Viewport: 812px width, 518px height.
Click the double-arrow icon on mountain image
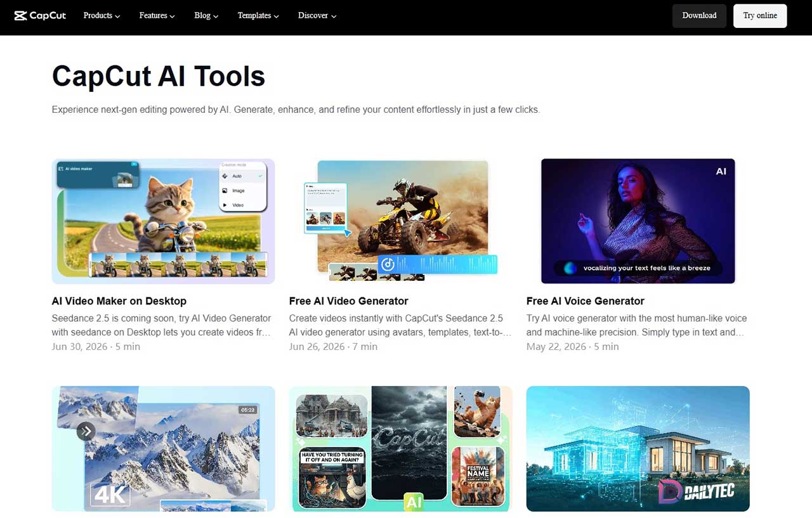click(86, 431)
